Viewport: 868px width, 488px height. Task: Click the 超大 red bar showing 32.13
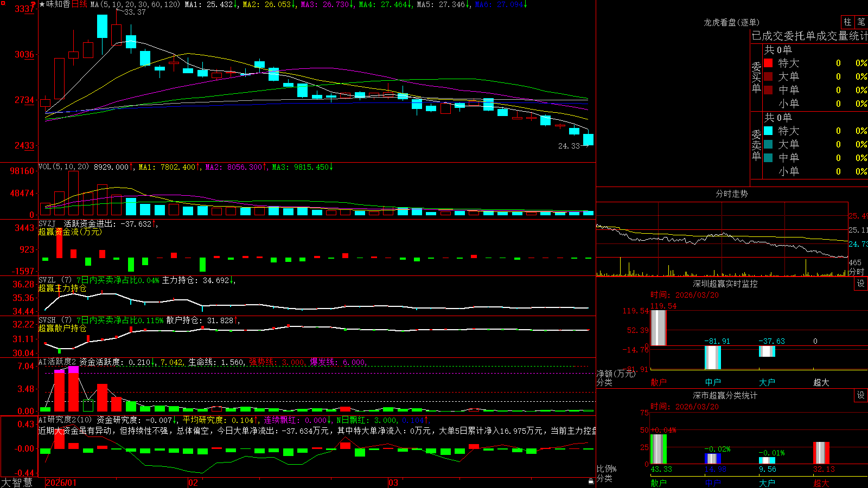click(821, 453)
